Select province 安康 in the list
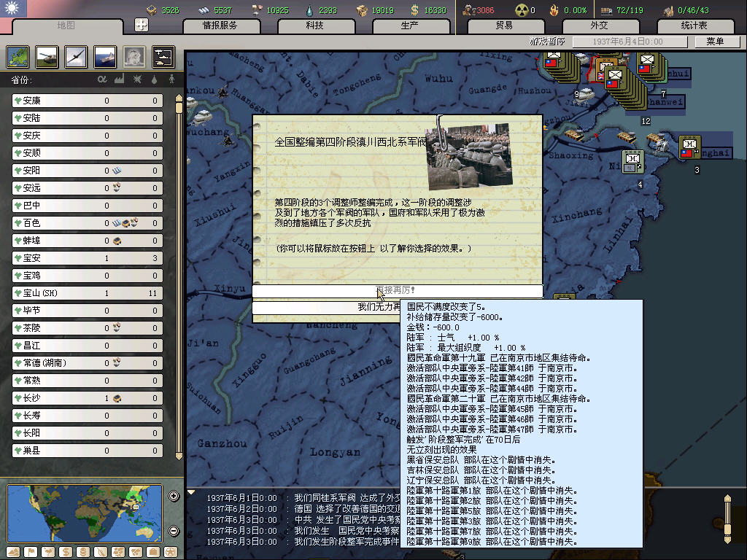 click(88, 101)
